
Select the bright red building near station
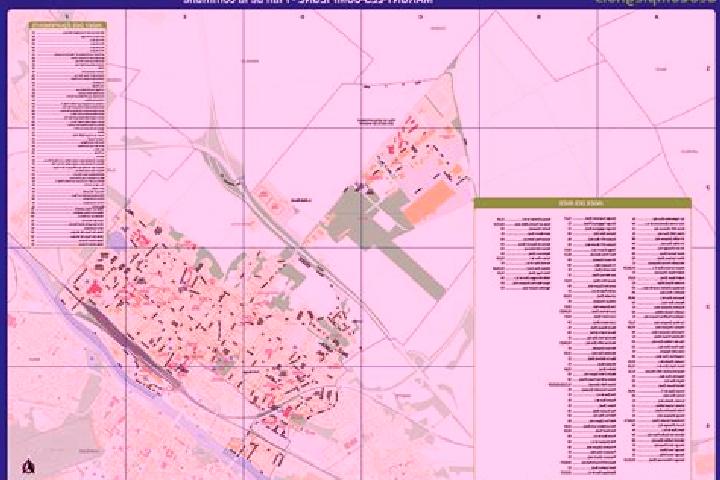point(95,289)
